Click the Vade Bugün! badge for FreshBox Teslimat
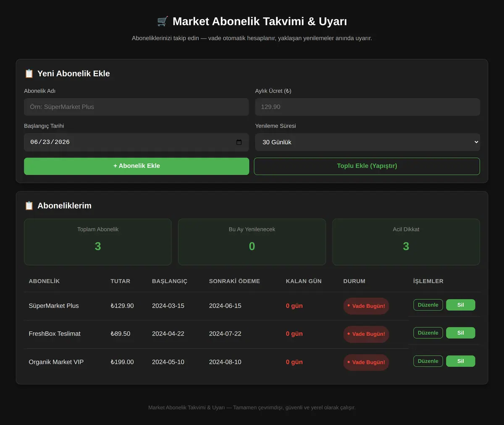This screenshot has height=425, width=504. tap(366, 334)
